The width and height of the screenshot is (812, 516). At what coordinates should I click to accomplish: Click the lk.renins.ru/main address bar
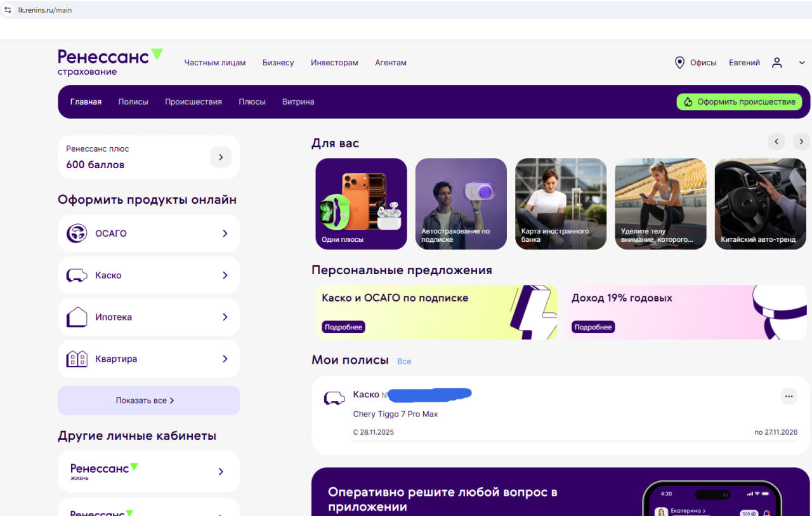tap(406, 10)
